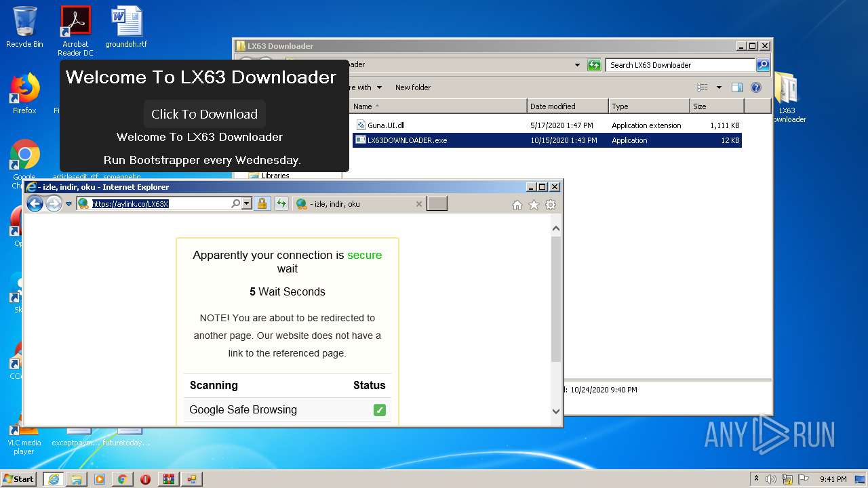868x488 pixels.
Task: Show hidden tray icons arrow
Action: [x=756, y=479]
